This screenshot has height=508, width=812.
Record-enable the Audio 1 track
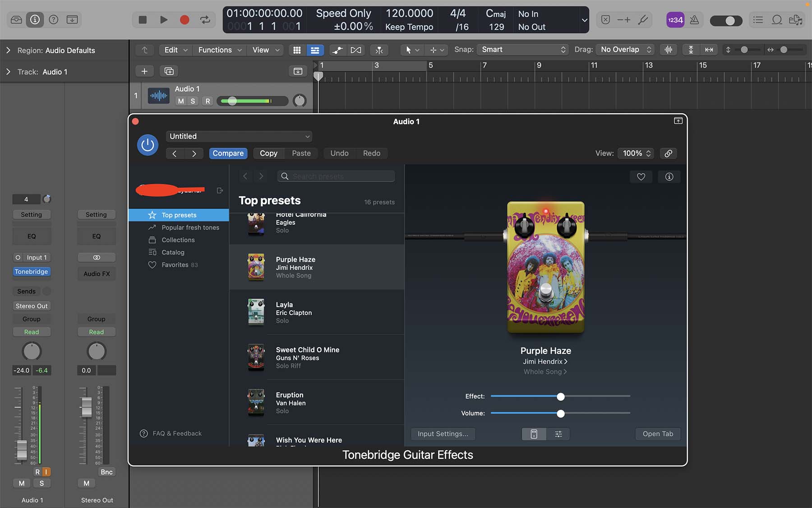pyautogui.click(x=208, y=101)
